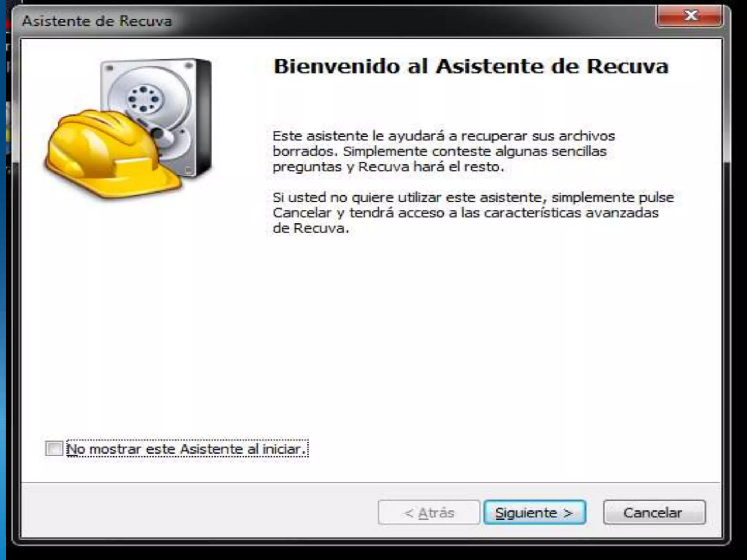Click the 'Bienvenido al Asistente de Recuva' heading
The width and height of the screenshot is (747, 560).
(x=471, y=66)
